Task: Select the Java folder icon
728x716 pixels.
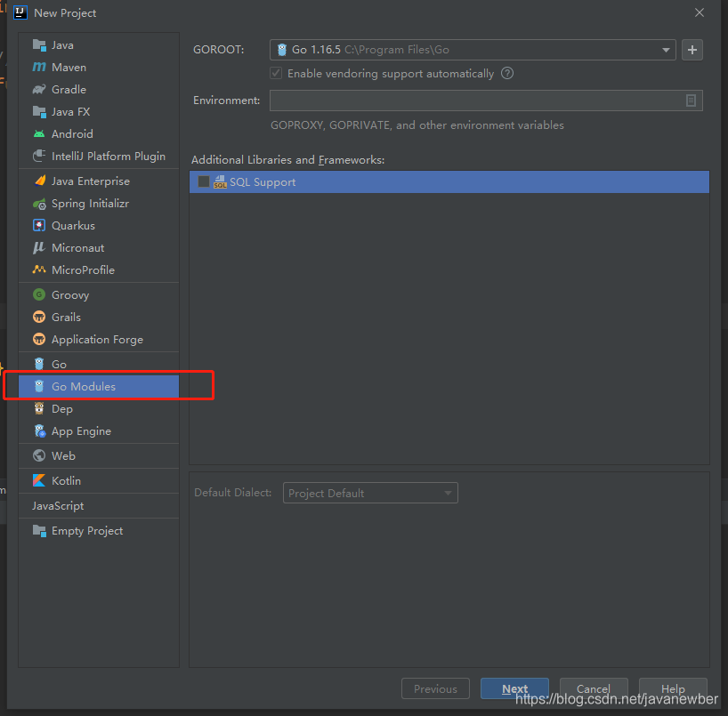Action: 39,45
